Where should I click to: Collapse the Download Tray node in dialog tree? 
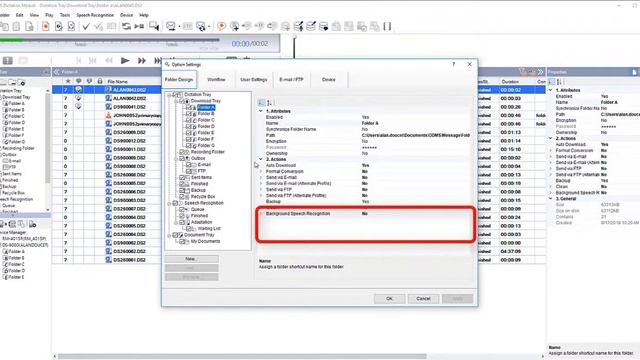(x=176, y=101)
